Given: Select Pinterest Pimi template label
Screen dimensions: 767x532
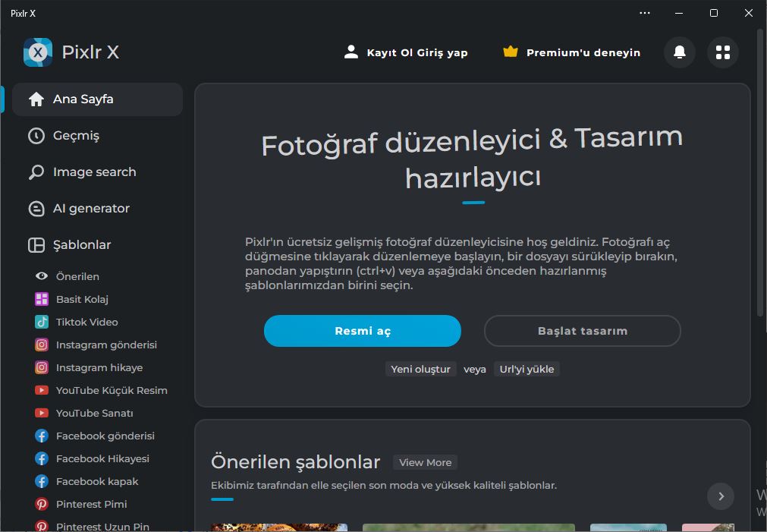Looking at the screenshot, I should pos(92,504).
